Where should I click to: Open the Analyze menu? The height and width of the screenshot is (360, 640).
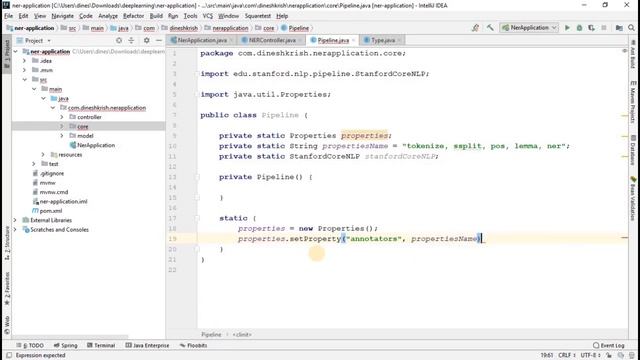[108, 16]
